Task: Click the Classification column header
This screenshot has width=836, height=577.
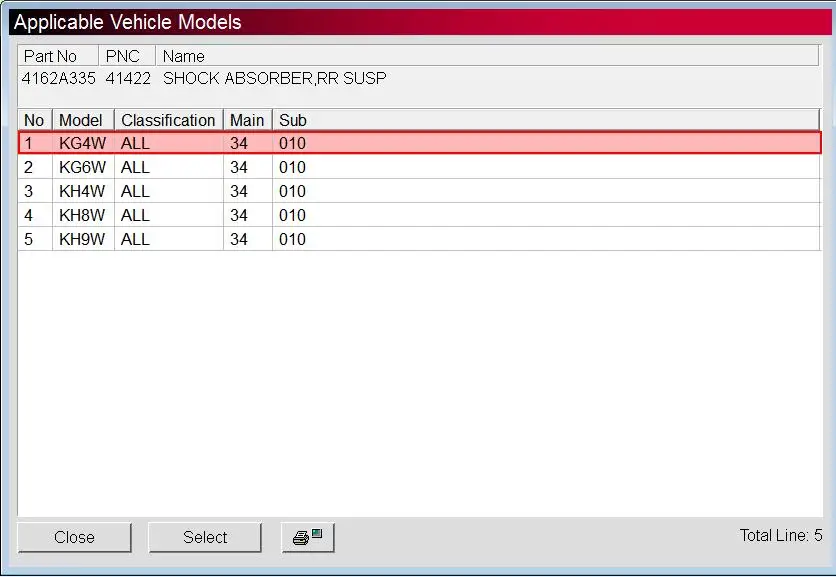Action: (168, 120)
